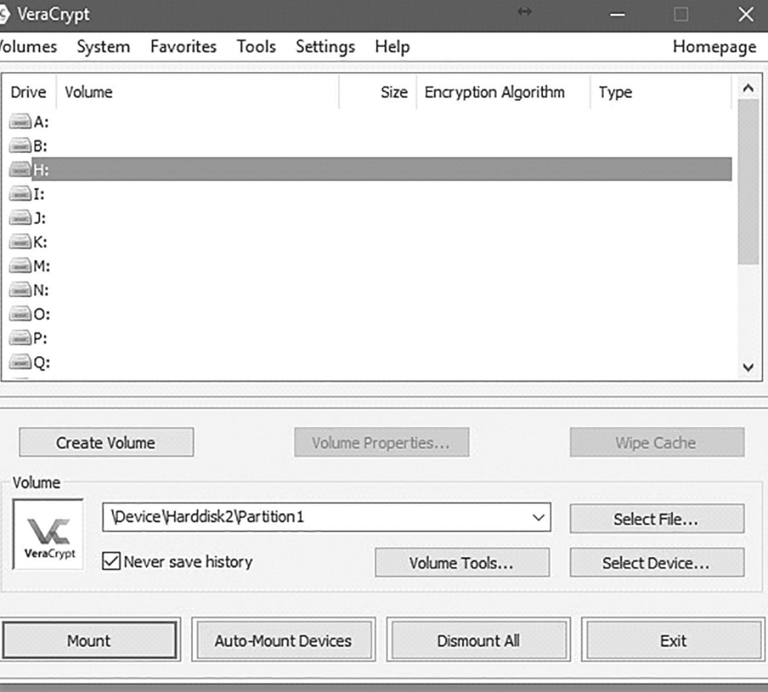Click the Select File button
The width and height of the screenshot is (768, 692).
[657, 519]
